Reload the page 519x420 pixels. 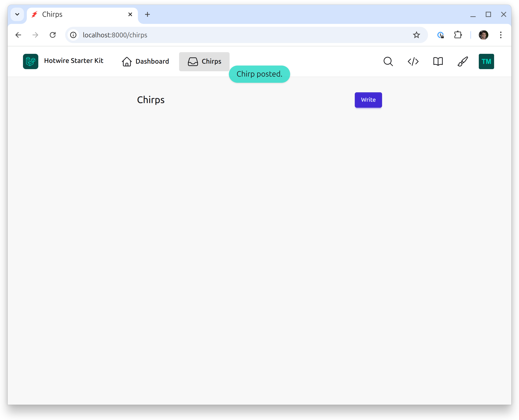click(53, 35)
